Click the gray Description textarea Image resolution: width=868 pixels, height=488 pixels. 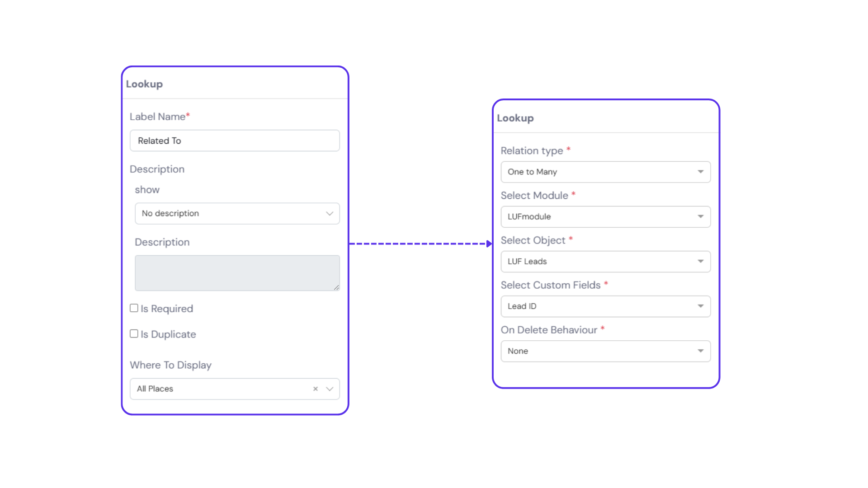click(x=237, y=273)
